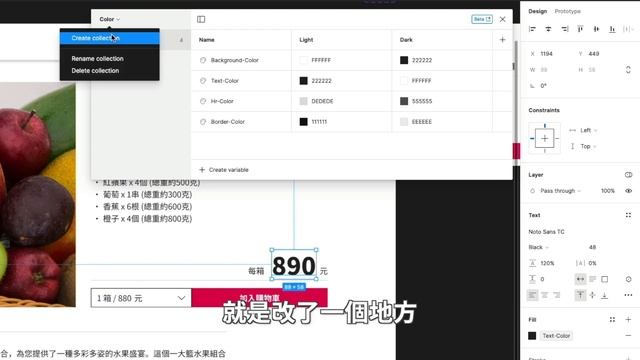Open the Beta info link badge

pyautogui.click(x=482, y=19)
